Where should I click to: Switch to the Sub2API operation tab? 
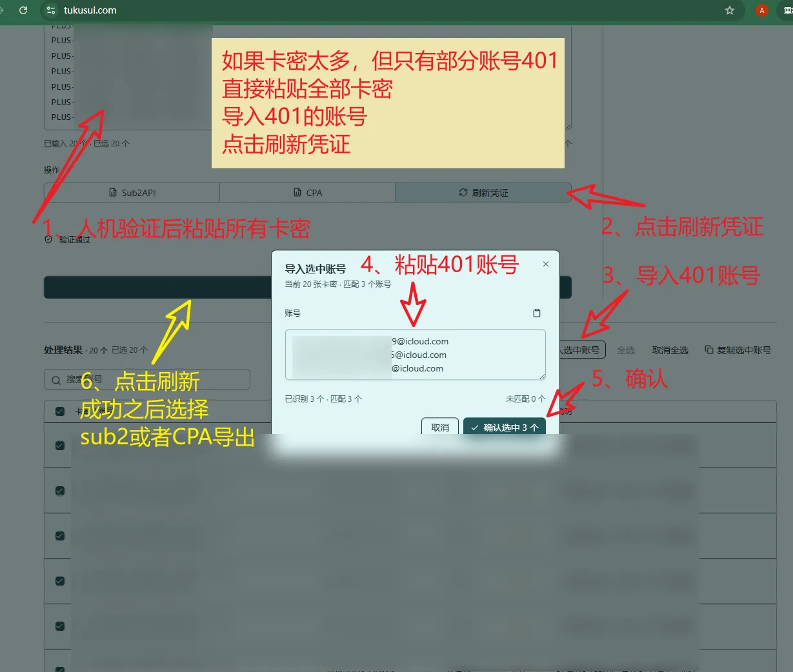pyautogui.click(x=132, y=193)
